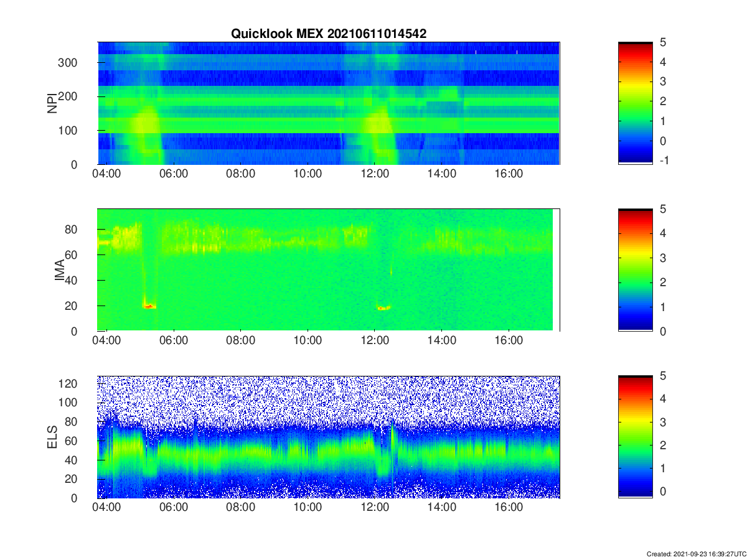Screen dimensions: 747x560
Task: Click the -1 label on the NPI color bar
Action: pyautogui.click(x=664, y=161)
